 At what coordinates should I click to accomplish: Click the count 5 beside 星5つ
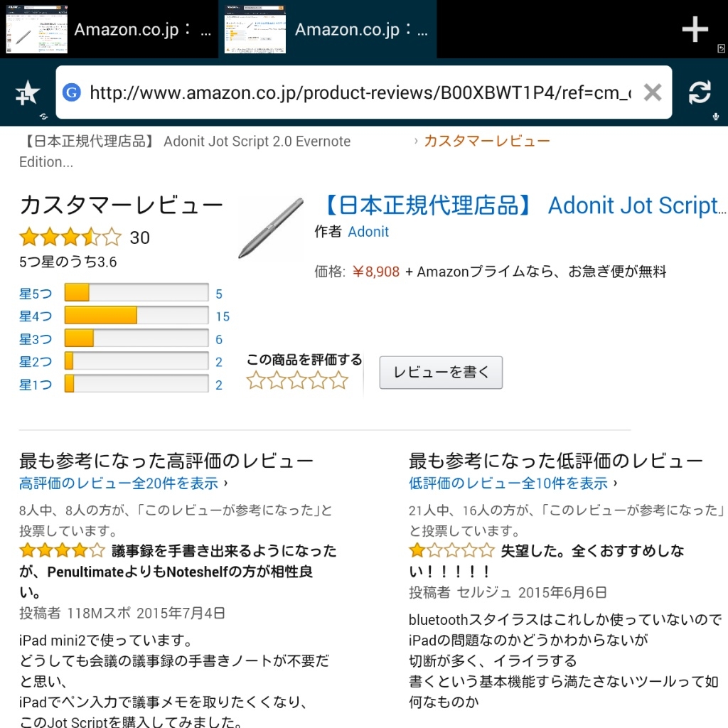pyautogui.click(x=219, y=294)
